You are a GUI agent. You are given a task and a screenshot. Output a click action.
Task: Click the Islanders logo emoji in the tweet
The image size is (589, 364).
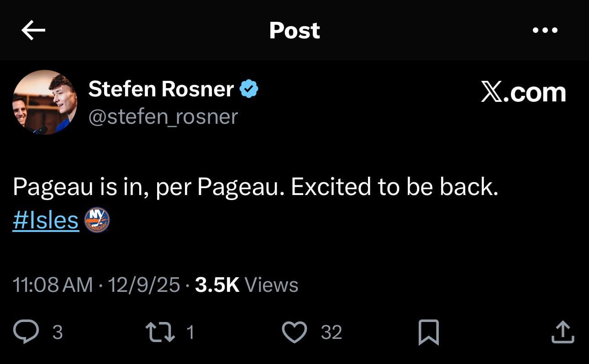(x=97, y=220)
